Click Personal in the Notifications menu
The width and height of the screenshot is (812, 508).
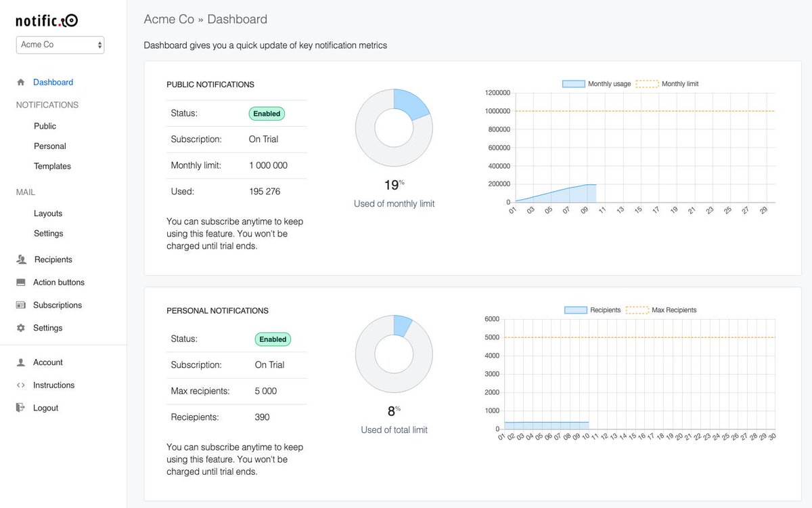tap(49, 146)
